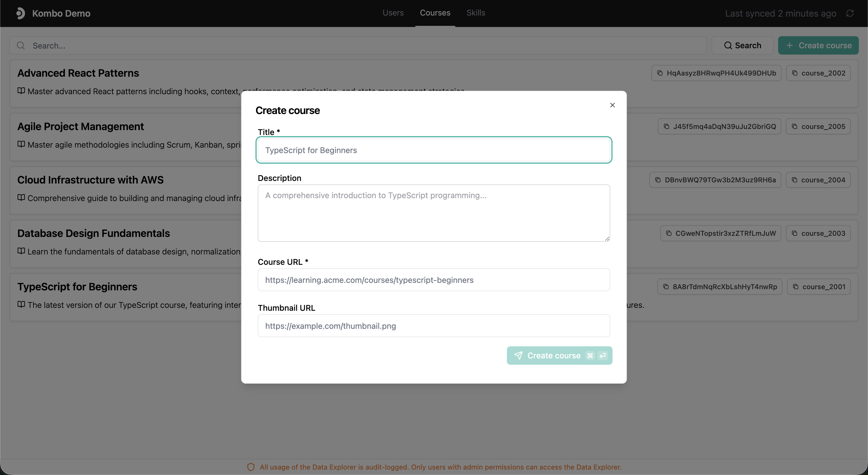Click the search bar magnifier icon
The width and height of the screenshot is (868, 475).
coord(21,45)
